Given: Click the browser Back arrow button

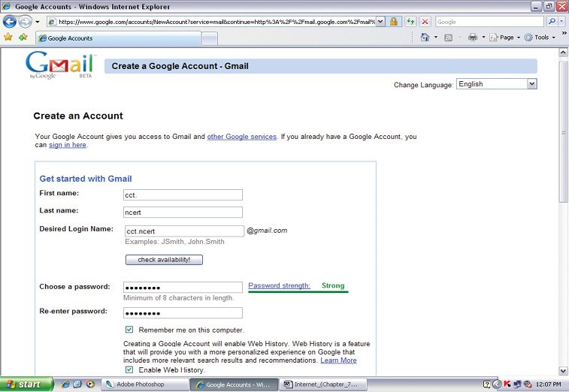Looking at the screenshot, I should (x=10, y=22).
